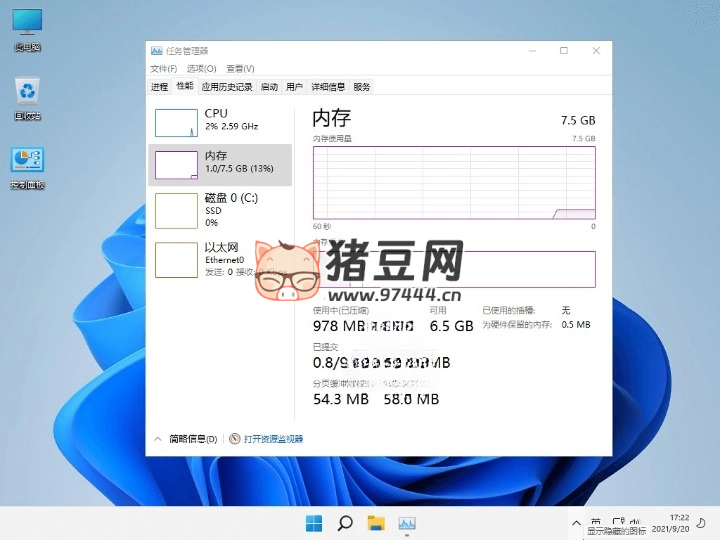Viewport: 720px width, 540px height.
Task: Open taskbar Search magnifier icon
Action: pos(345,523)
